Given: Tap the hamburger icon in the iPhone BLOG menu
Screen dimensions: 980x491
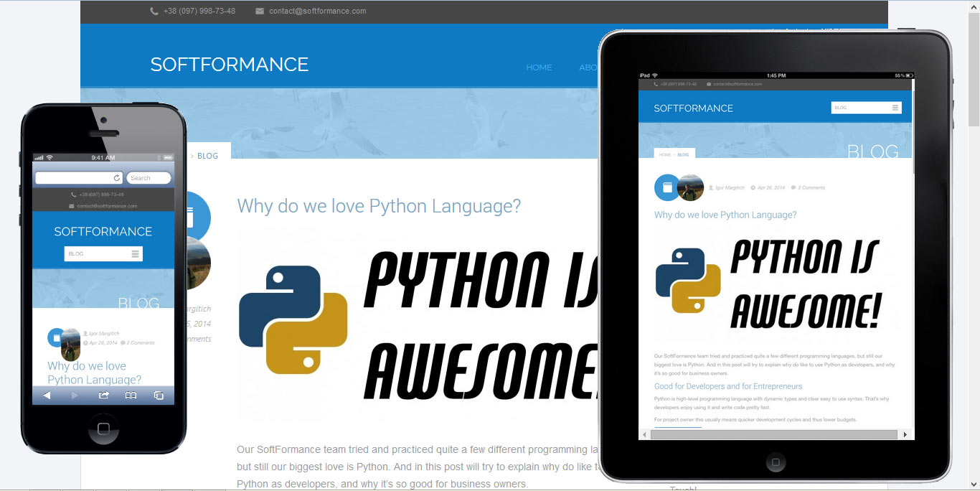Looking at the screenshot, I should pyautogui.click(x=135, y=253).
